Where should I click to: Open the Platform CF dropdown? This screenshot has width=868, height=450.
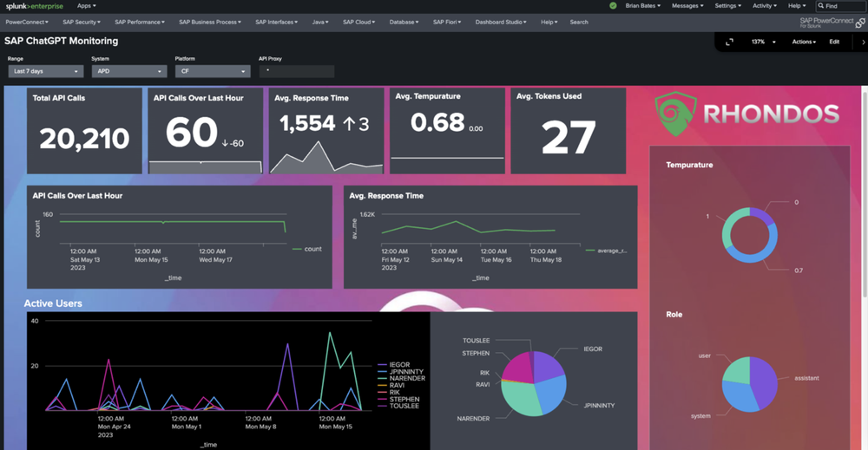coord(213,71)
